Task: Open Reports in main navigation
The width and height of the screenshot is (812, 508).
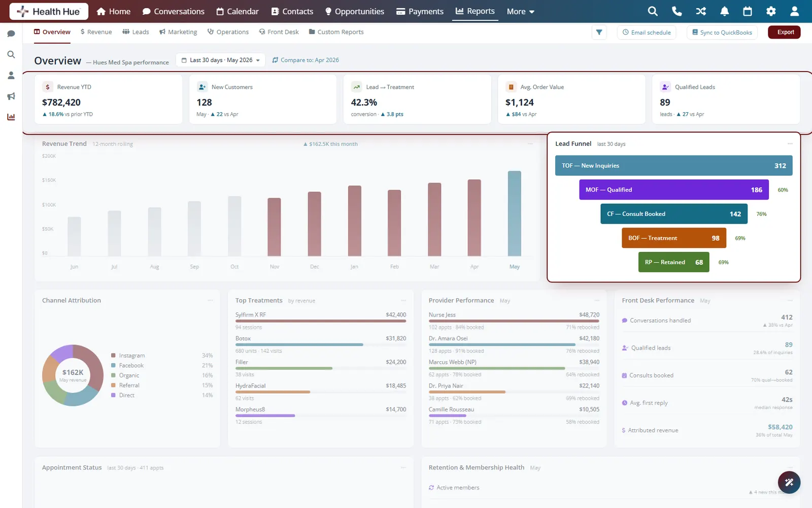Action: tap(475, 11)
